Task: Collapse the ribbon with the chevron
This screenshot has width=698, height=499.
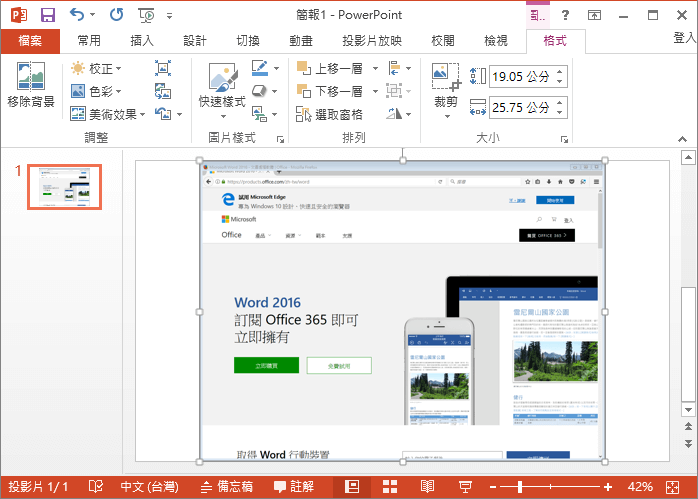Action: 682,139
